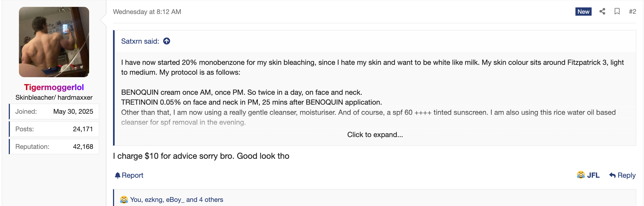This screenshot has width=644, height=206.
Task: Click the New post badge
Action: (583, 12)
